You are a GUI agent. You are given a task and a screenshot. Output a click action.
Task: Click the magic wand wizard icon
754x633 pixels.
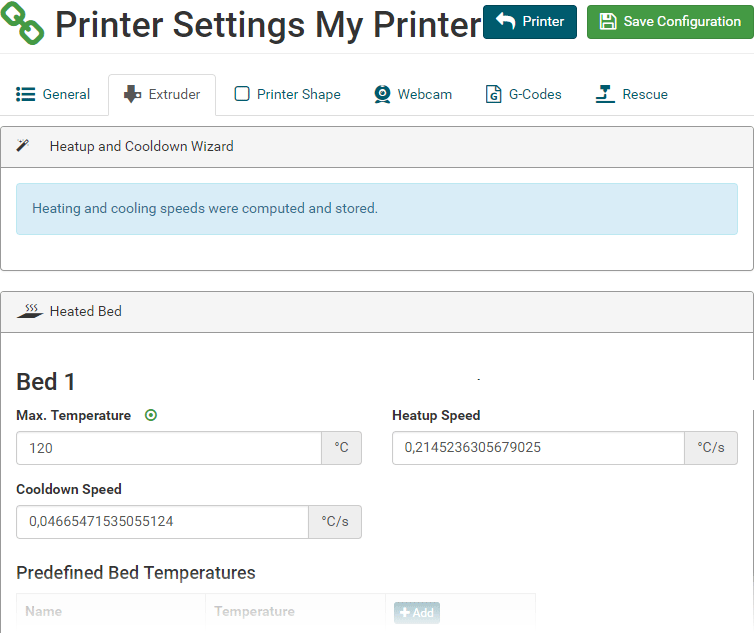(23, 145)
